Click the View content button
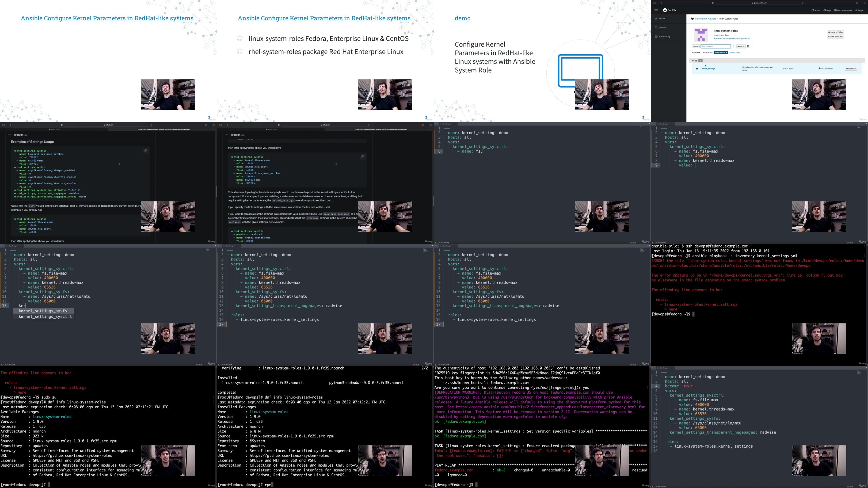 click(851, 69)
